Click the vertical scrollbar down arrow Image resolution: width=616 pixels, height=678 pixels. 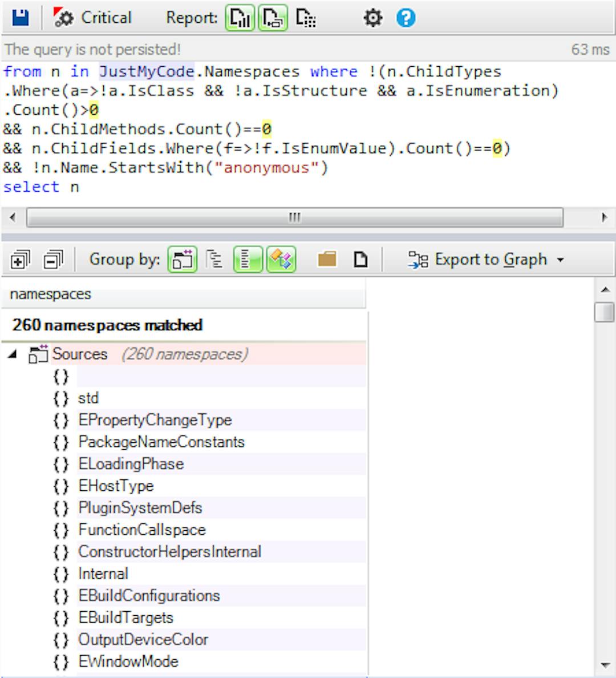605,665
